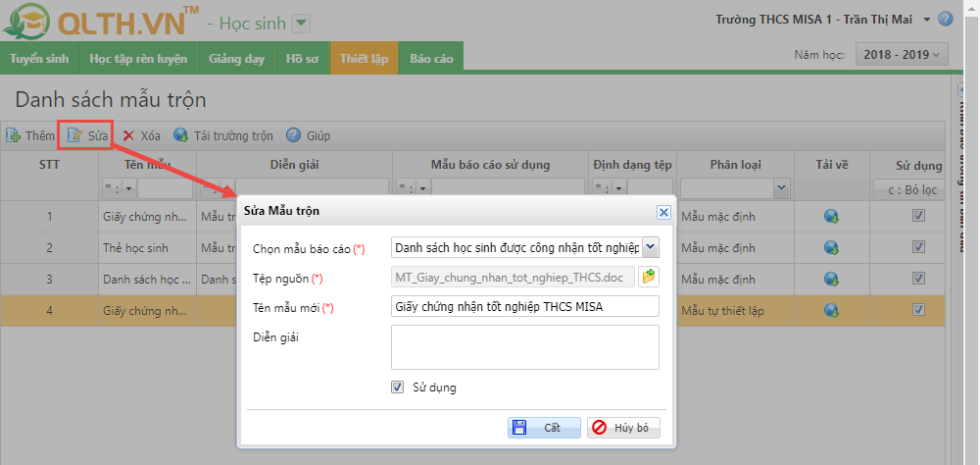This screenshot has width=980, height=465.
Task: Toggle Sử dụng checkbox for row 3
Action: 918,280
